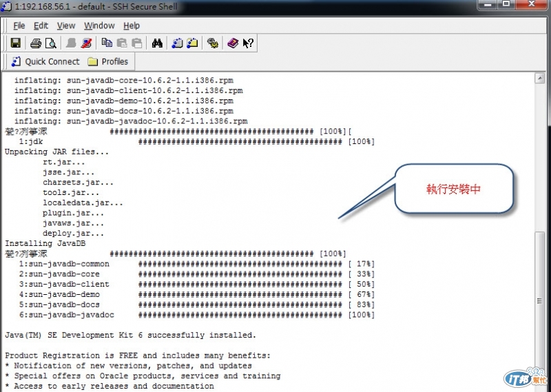Image resolution: width=551 pixels, height=392 pixels.
Task: Click the 'tools.jar...' line
Action: [x=71, y=193]
